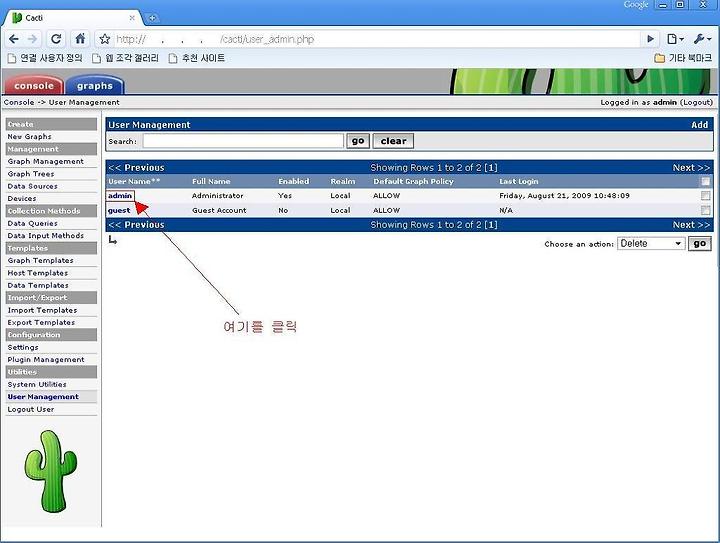Check the guest row checkbox
This screenshot has height=543, width=720.
point(705,210)
